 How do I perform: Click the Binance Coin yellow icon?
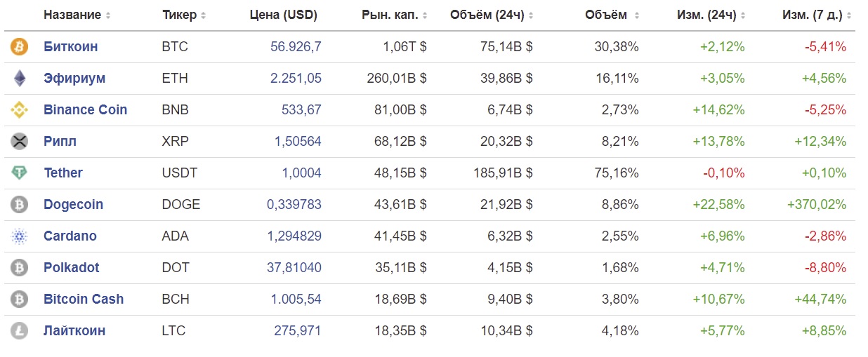[19, 110]
